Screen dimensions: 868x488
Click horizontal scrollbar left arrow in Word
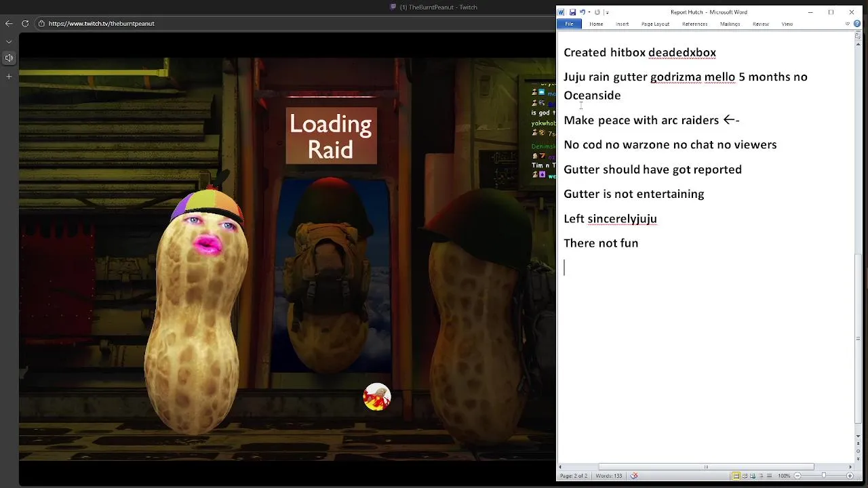tap(561, 466)
